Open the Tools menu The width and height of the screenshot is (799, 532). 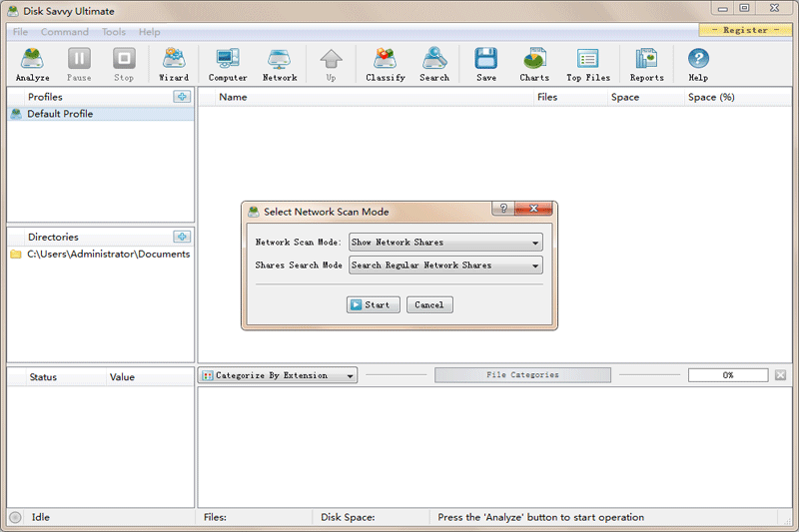pos(114,32)
